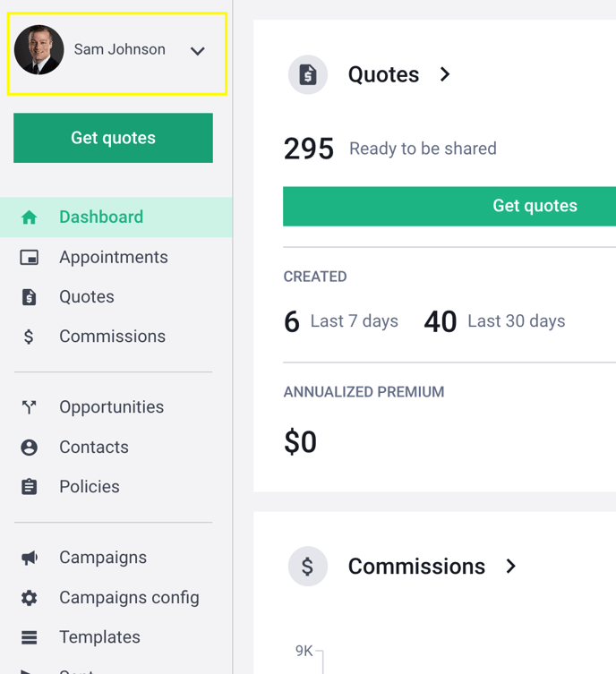This screenshot has width=616, height=674.
Task: Click the Templates list icon
Action: 30,637
